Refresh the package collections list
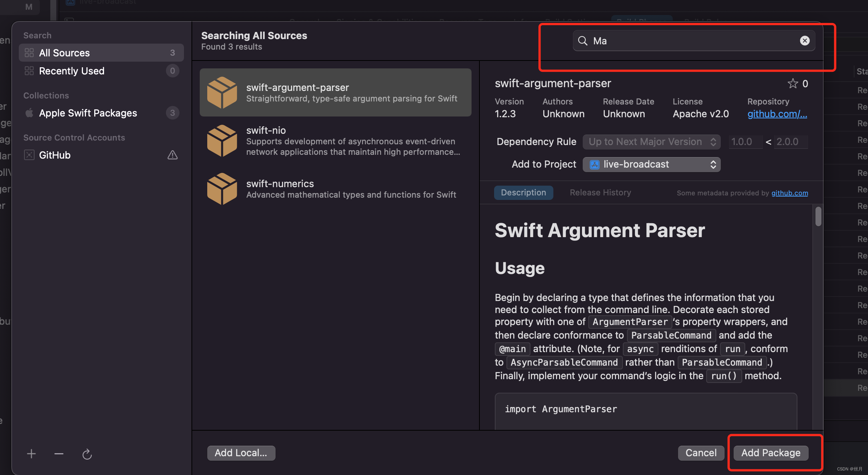 coord(87,454)
